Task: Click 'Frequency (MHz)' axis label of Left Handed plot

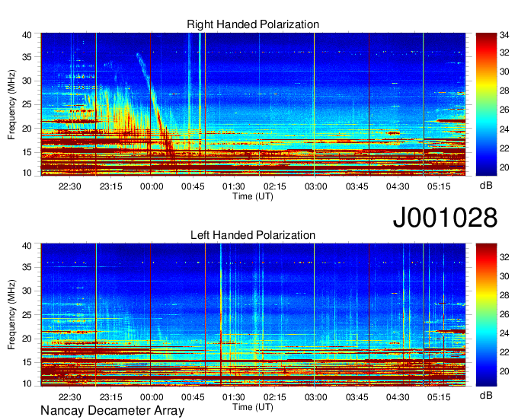Action: click(x=11, y=315)
